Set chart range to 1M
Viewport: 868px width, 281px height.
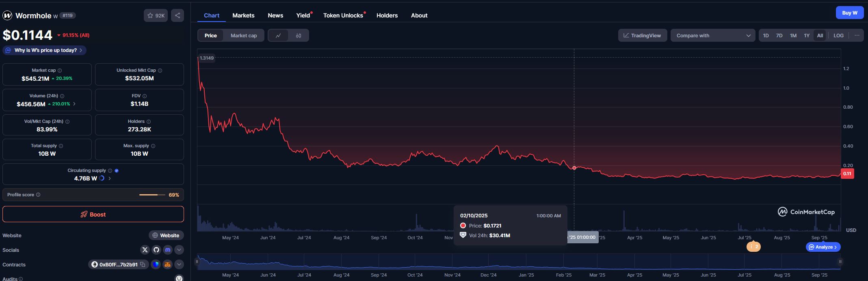coord(793,35)
